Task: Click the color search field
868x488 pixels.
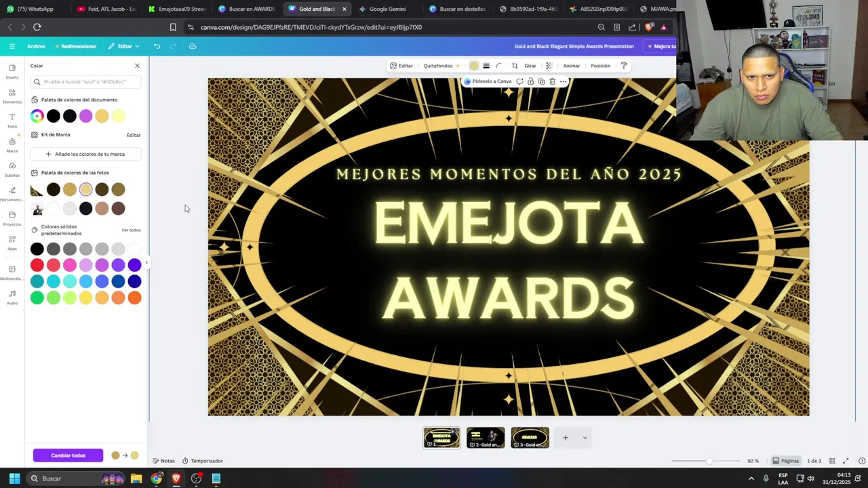Action: point(86,81)
